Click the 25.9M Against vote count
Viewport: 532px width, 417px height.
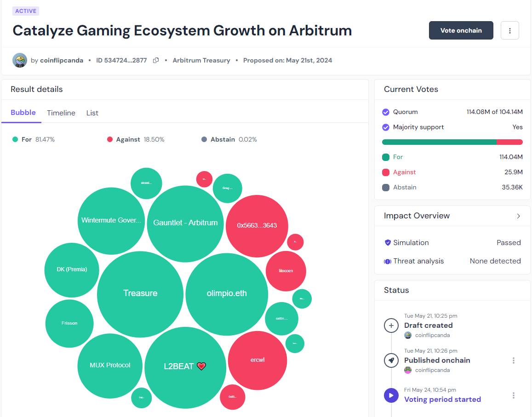tap(513, 172)
